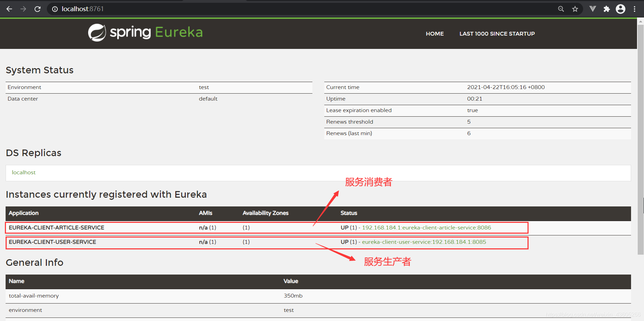Click the scrollbar up arrow

641,21
